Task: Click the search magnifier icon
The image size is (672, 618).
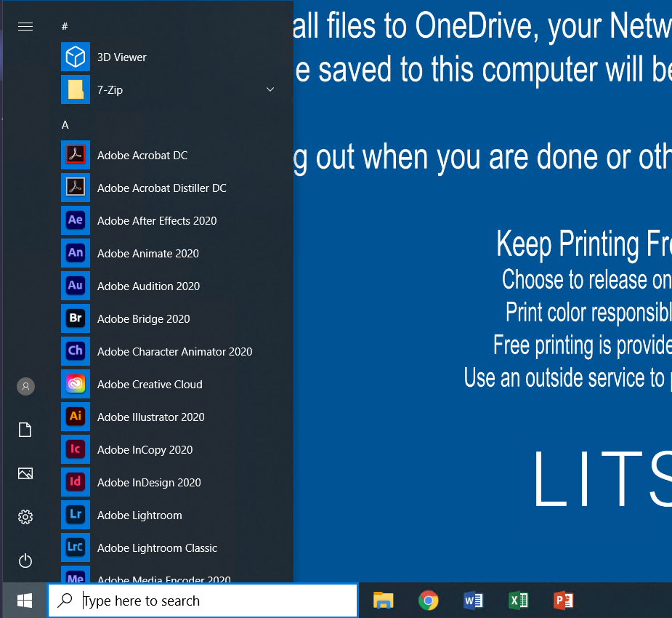Action: [65, 600]
